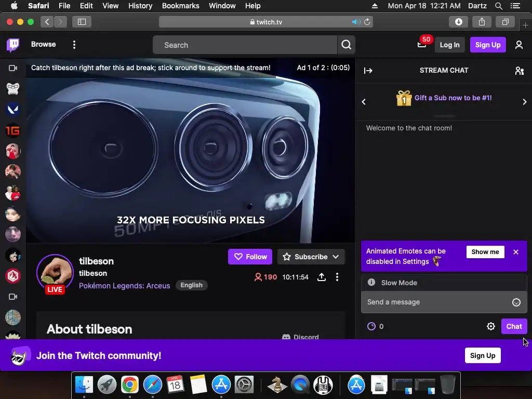Open the Bookmarks menu
The height and width of the screenshot is (399, 532).
[180, 6]
